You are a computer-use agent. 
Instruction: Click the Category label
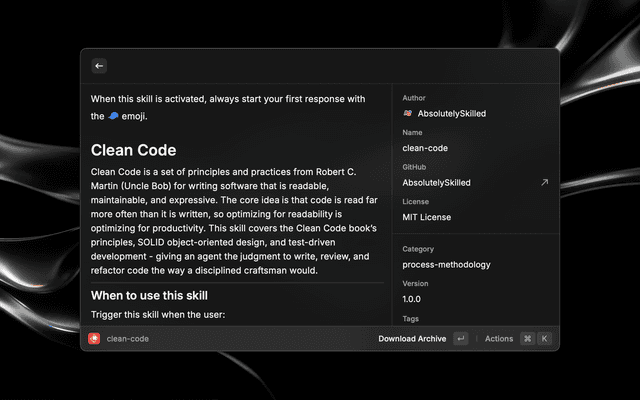click(418, 249)
